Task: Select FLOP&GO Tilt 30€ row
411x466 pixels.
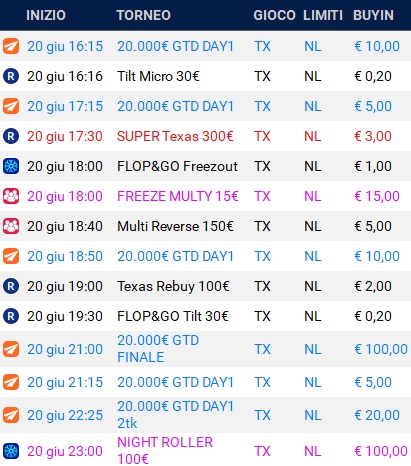Action: click(x=205, y=316)
